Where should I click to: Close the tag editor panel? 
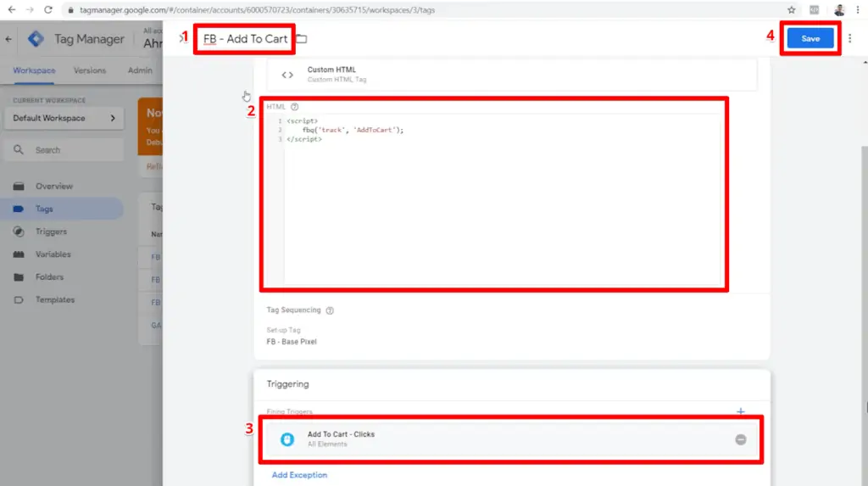[x=180, y=38]
